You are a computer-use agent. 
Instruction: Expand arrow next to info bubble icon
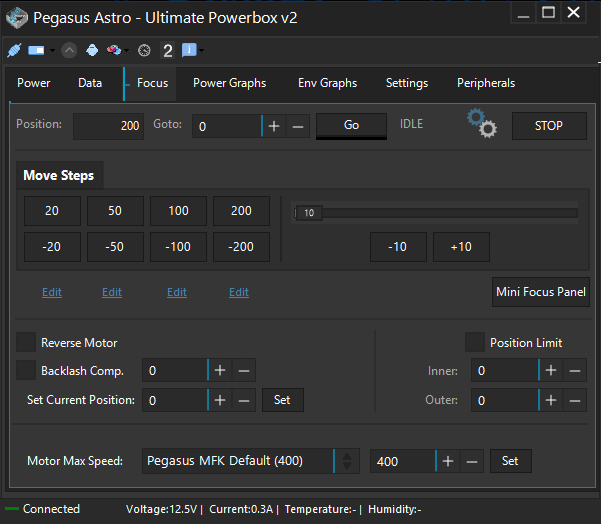[202, 50]
